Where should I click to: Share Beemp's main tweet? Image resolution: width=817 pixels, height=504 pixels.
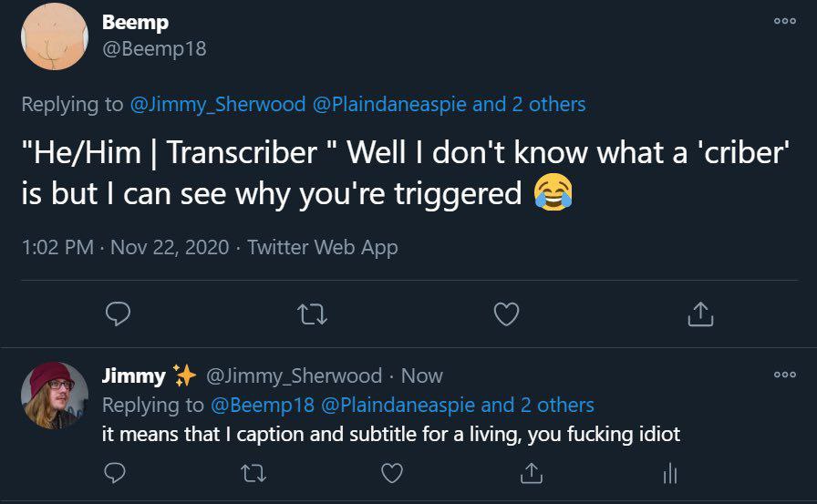[698, 314]
